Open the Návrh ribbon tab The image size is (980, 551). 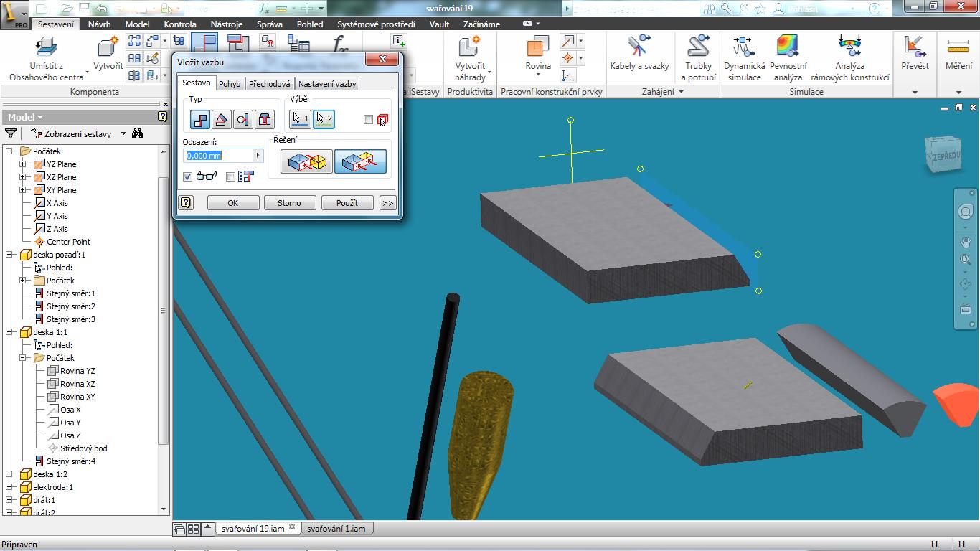[x=99, y=24]
